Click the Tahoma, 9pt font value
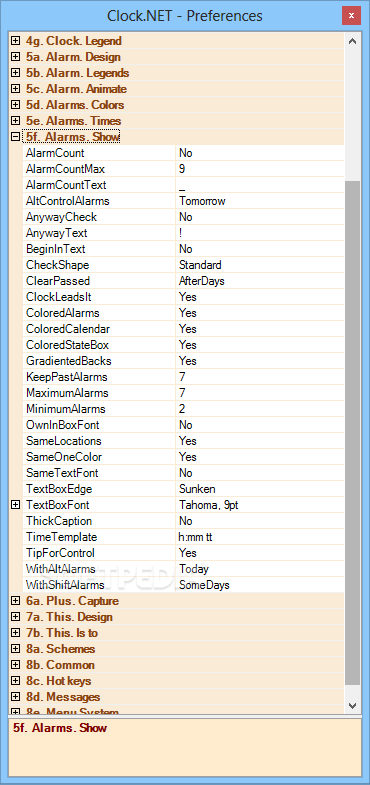The height and width of the screenshot is (785, 370). (260, 505)
